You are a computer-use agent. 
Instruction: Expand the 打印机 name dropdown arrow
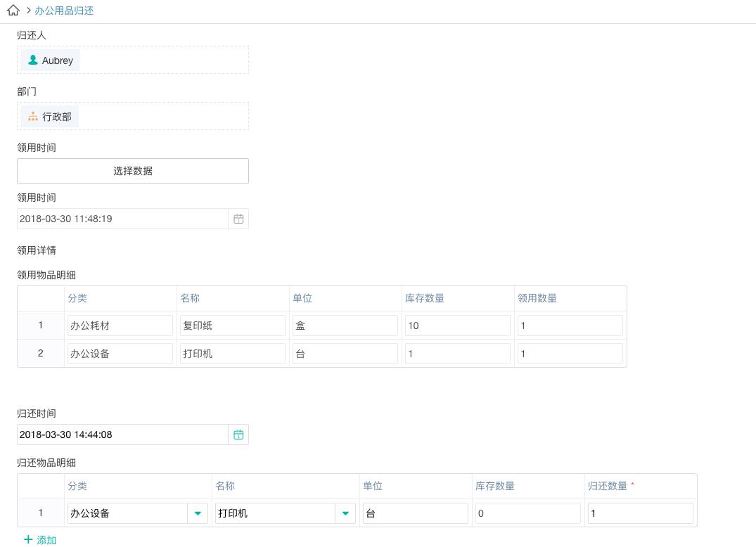(x=345, y=513)
